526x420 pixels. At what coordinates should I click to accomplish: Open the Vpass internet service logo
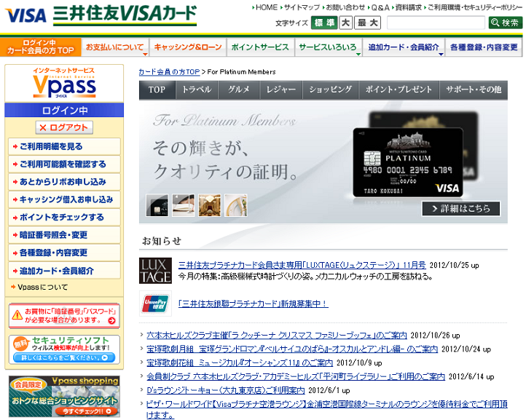point(64,83)
